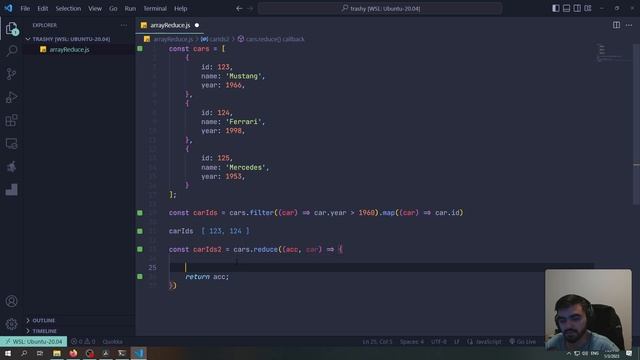Click the WSL: Ubuntu-20.04 remote indicator

(33, 341)
